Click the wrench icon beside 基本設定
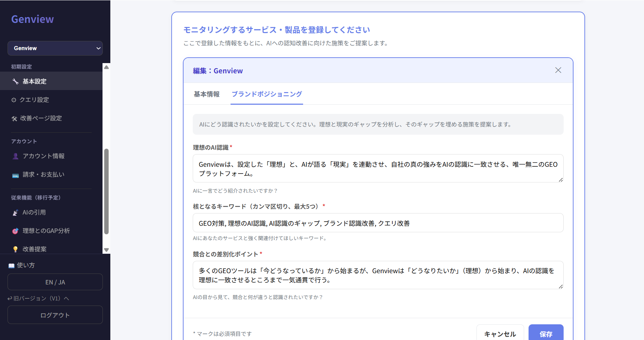Viewport: 644px width, 340px height. 15,81
